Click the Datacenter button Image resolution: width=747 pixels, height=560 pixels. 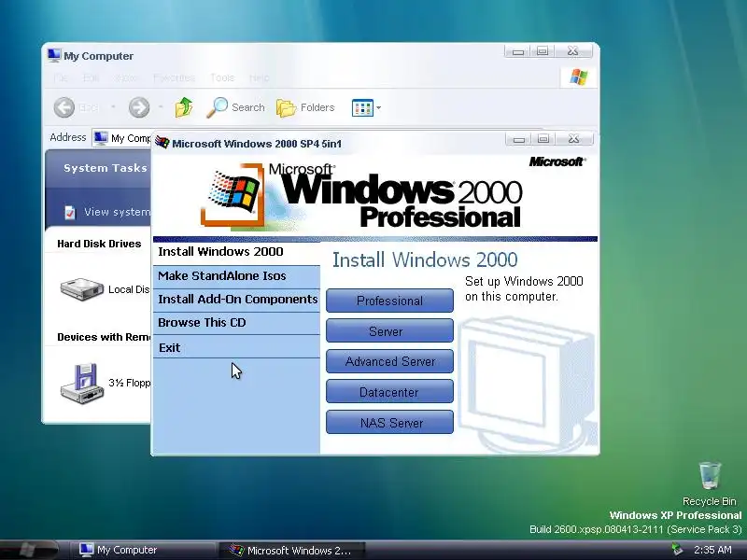click(389, 392)
